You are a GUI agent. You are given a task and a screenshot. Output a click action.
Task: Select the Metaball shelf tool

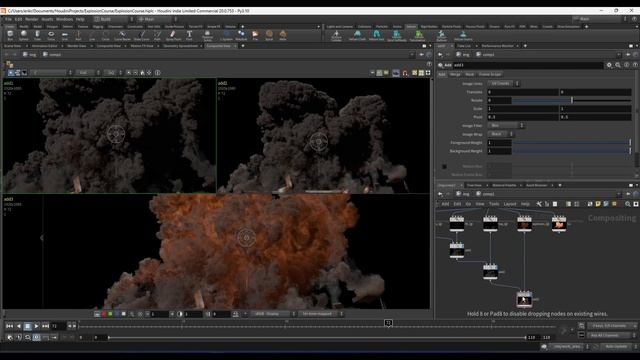tap(241, 35)
